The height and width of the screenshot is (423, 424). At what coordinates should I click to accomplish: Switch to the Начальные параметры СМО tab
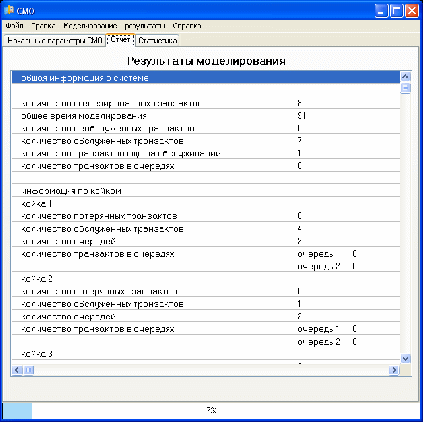(55, 41)
